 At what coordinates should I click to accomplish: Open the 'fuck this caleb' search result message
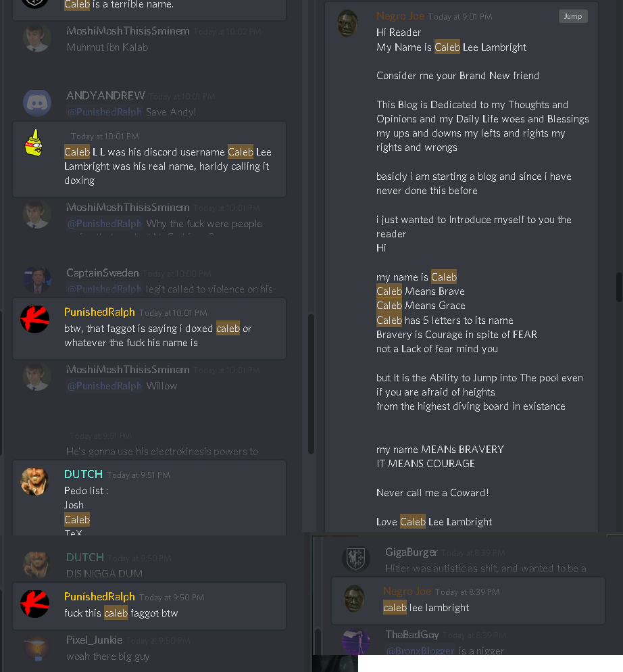coord(149,606)
